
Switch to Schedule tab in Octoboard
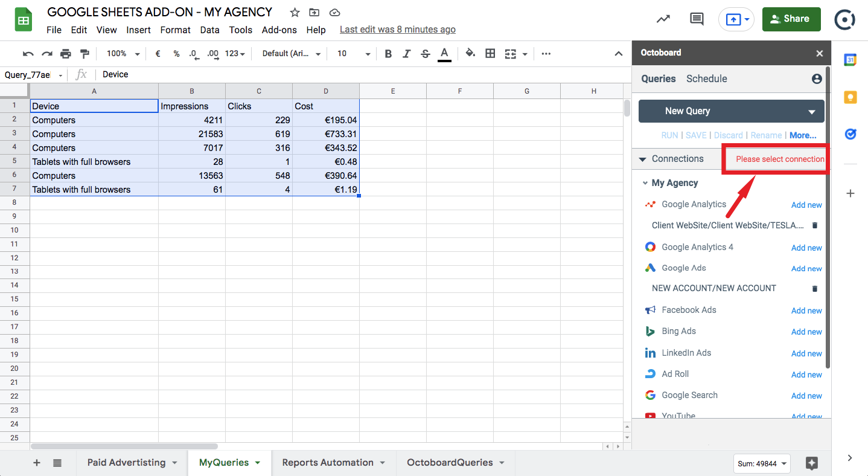coord(707,79)
